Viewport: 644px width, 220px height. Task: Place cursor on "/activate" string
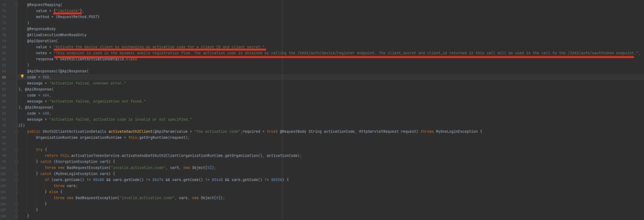tap(68, 11)
